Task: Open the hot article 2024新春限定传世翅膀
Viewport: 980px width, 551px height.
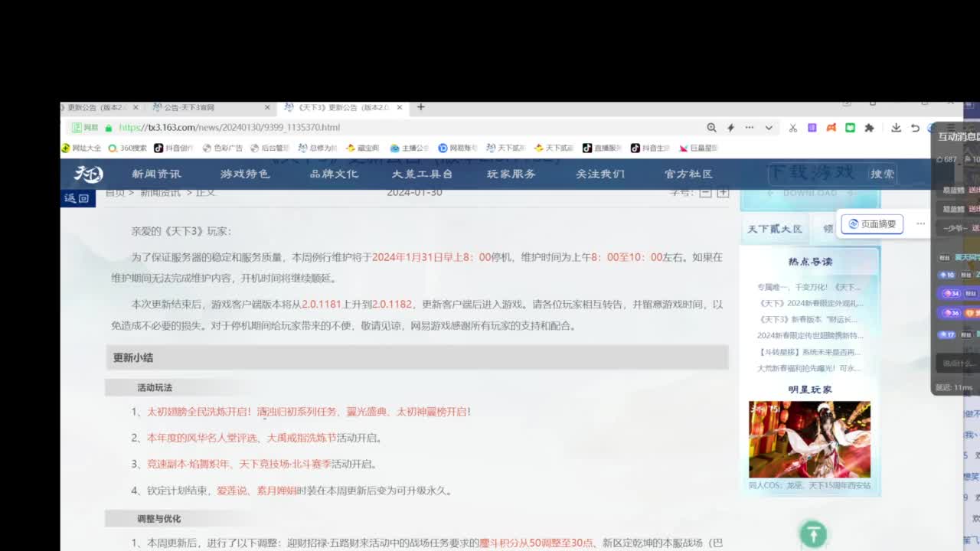Action: (810, 336)
